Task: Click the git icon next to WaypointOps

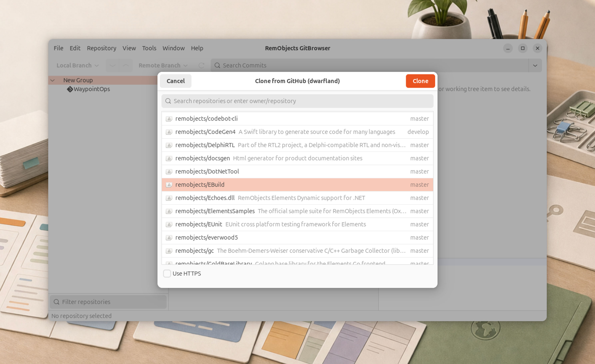Action: click(70, 89)
